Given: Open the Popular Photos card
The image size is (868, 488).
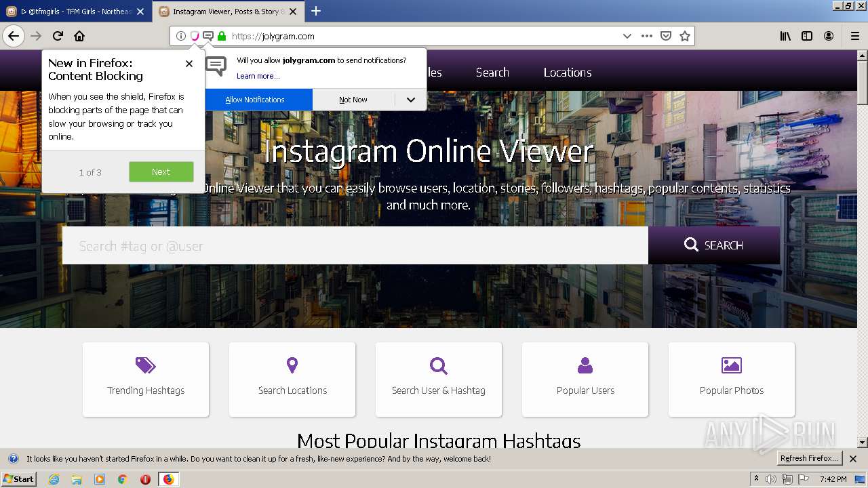Looking at the screenshot, I should coord(732,379).
